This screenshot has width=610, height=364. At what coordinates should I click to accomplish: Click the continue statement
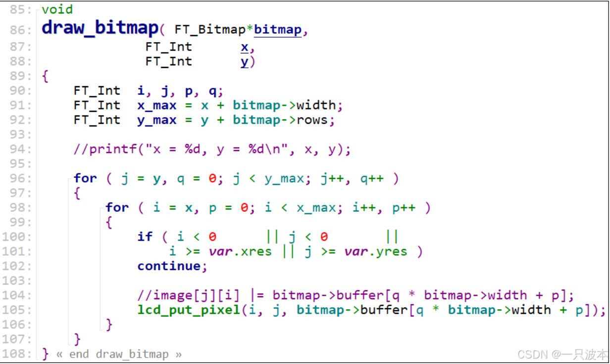[x=172, y=266]
